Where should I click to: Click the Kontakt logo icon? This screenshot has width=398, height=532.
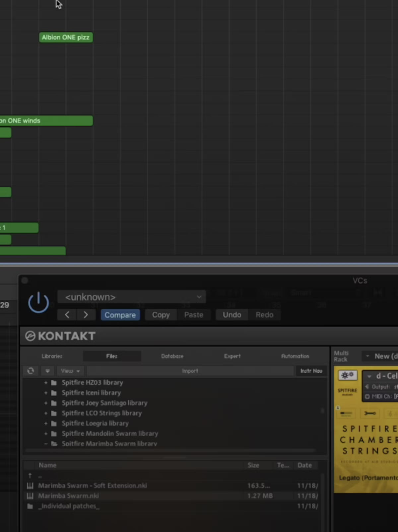pos(30,336)
